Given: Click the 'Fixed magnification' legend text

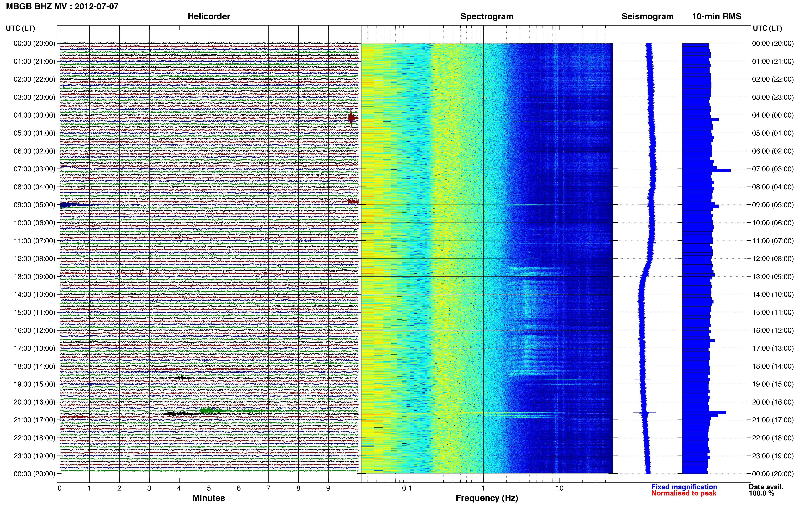Looking at the screenshot, I should point(684,487).
